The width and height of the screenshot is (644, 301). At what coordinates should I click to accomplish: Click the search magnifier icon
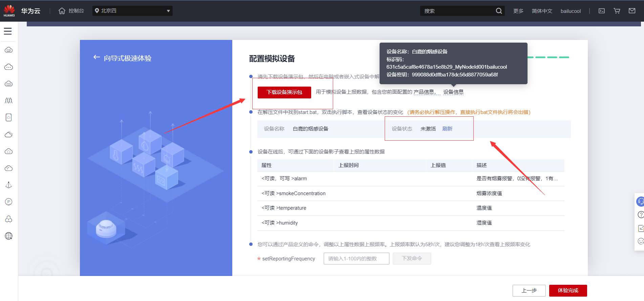click(x=499, y=11)
